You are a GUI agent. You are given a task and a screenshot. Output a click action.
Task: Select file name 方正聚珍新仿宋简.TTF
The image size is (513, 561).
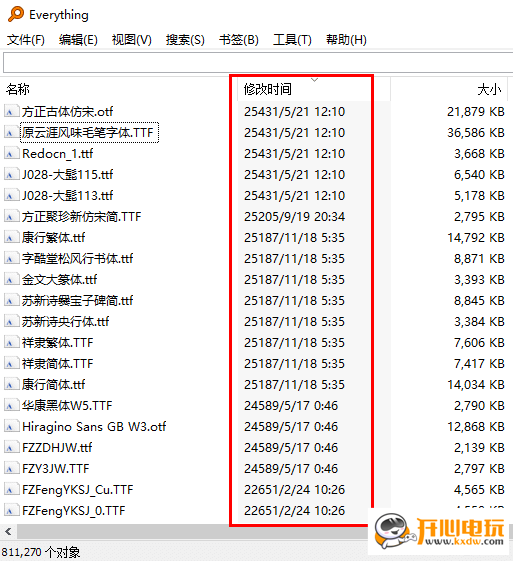pos(82,216)
